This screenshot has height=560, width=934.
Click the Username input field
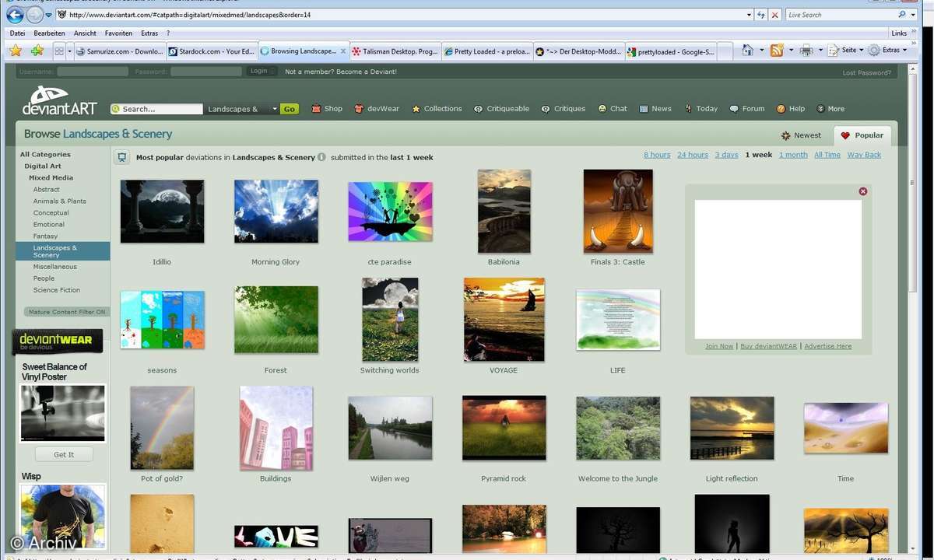coord(93,72)
